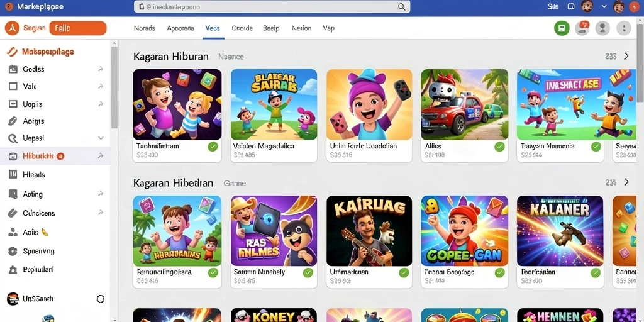
Task: Click the green square icon in header
Action: (562, 28)
